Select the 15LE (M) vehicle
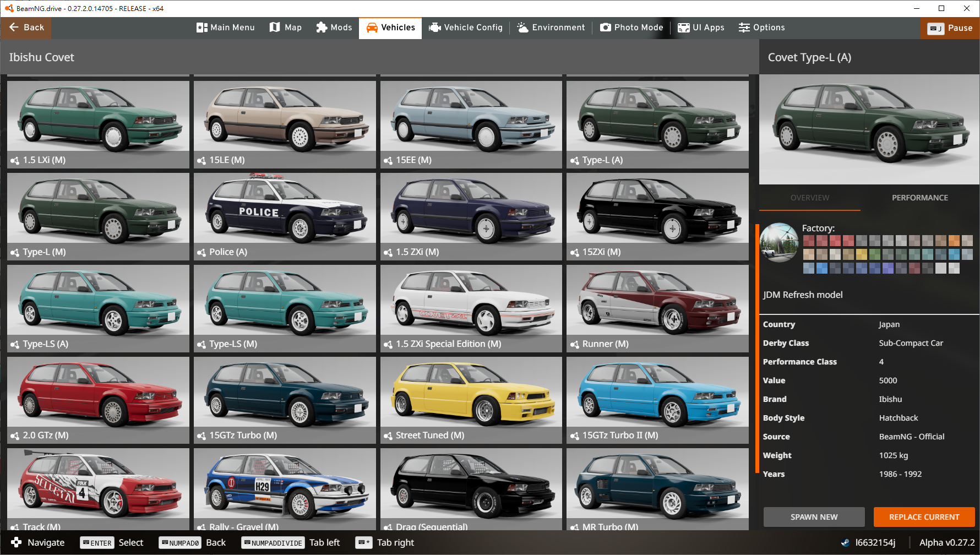 (x=285, y=124)
